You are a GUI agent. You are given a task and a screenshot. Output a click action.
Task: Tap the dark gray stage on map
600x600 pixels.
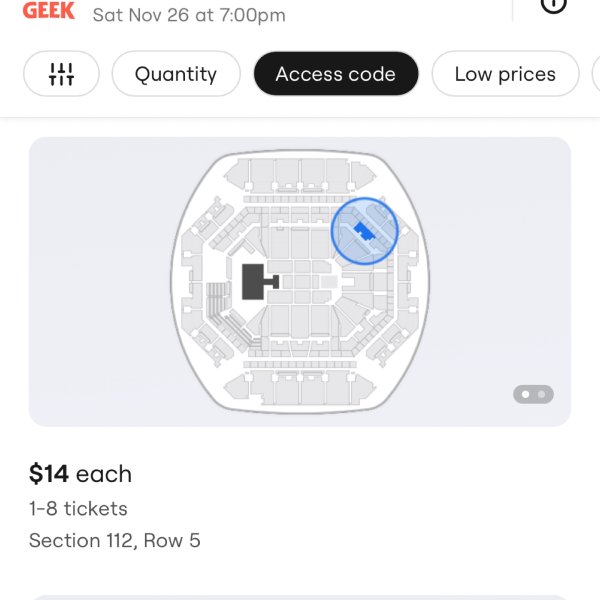point(253,282)
